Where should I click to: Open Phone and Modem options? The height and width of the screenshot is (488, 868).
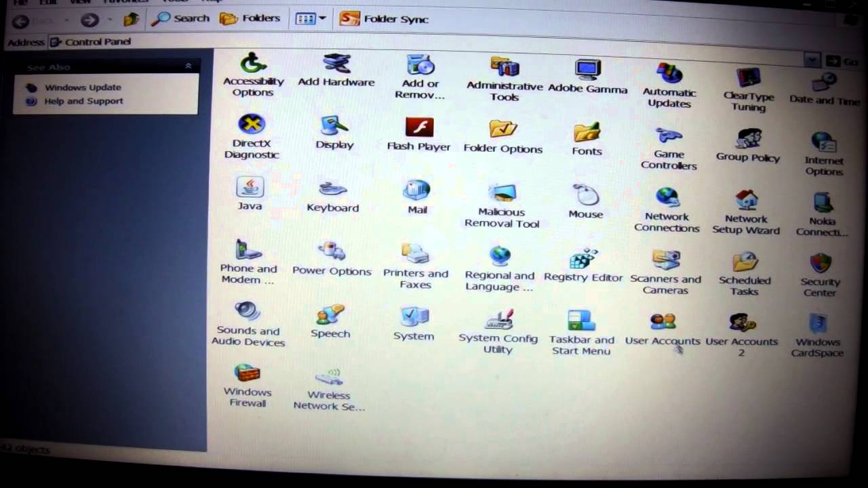click(x=248, y=262)
